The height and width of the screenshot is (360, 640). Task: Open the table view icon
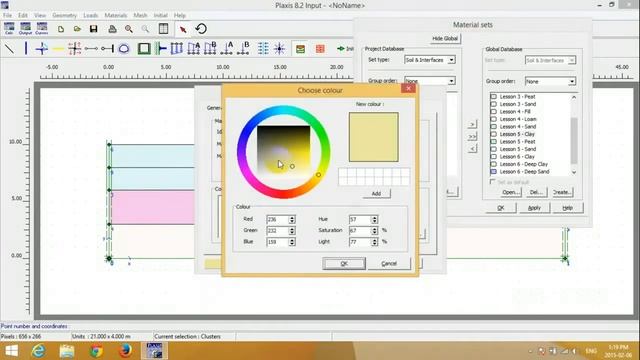point(163,29)
